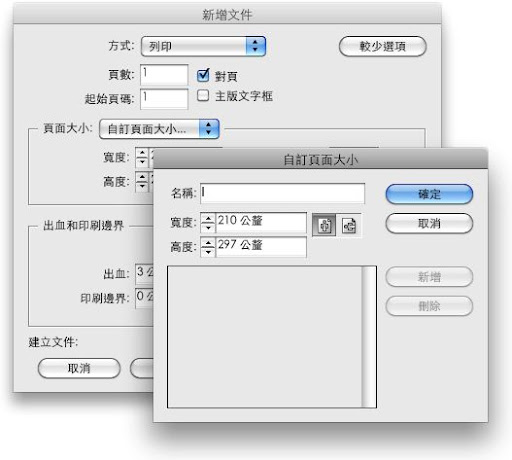Select the portrait orientation icon
This screenshot has width=512, height=460.
(324, 225)
